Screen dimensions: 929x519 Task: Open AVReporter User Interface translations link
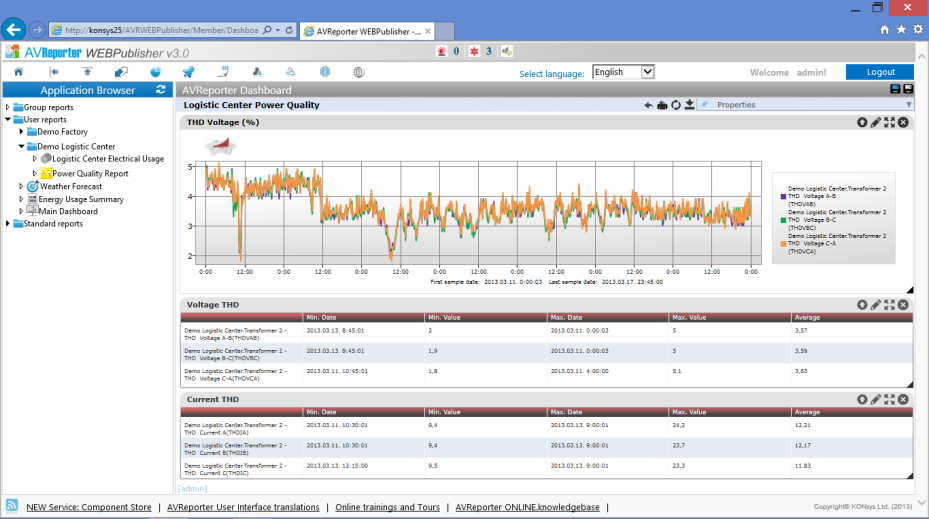point(243,507)
